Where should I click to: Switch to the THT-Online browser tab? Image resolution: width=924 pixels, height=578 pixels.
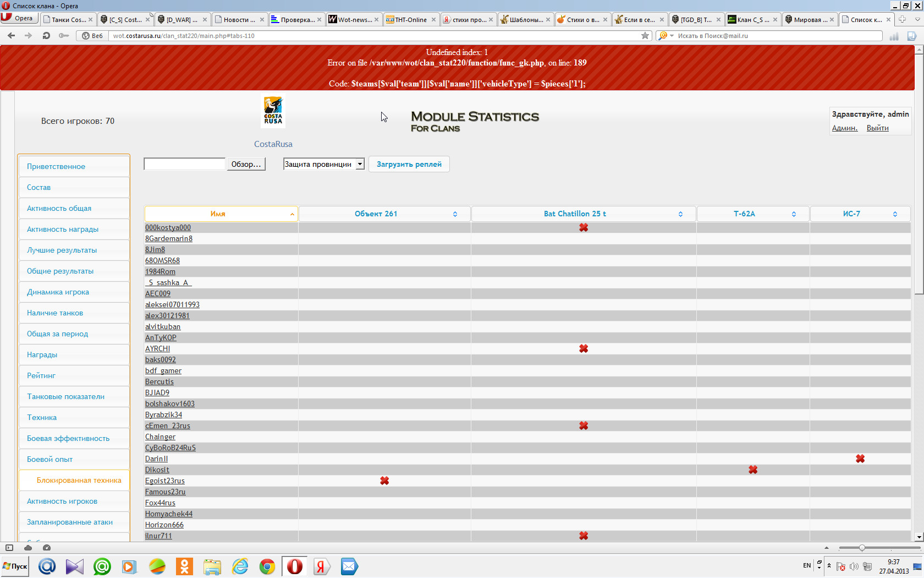pos(410,19)
